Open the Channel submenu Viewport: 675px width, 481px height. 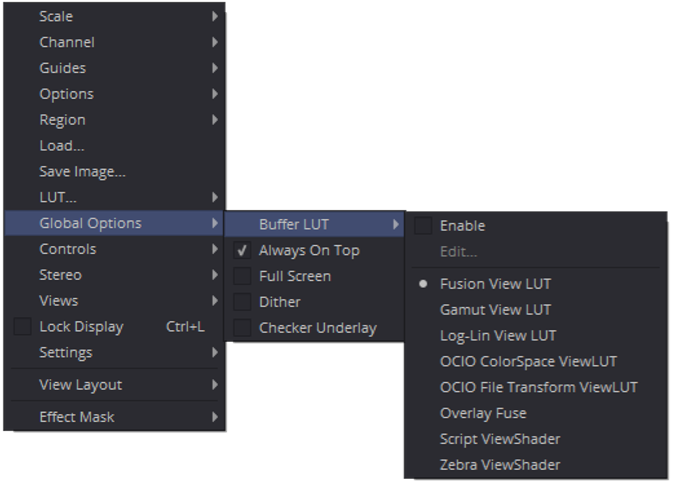click(67, 42)
